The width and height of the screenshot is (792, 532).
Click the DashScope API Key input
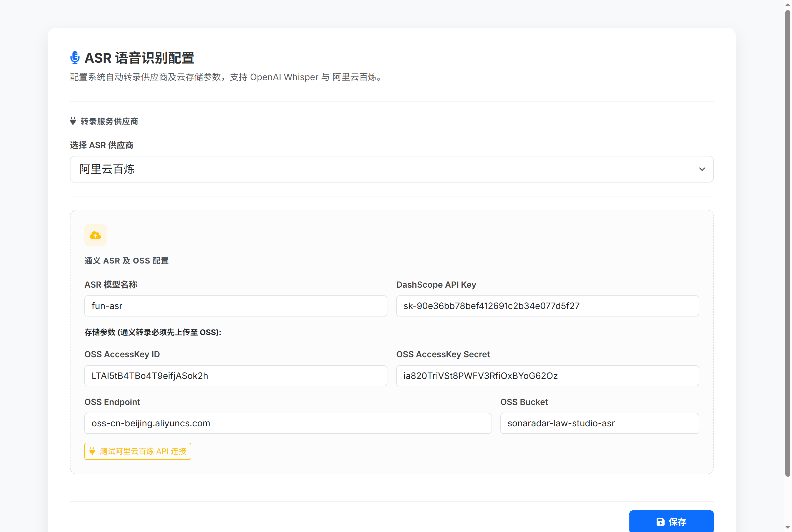547,306
